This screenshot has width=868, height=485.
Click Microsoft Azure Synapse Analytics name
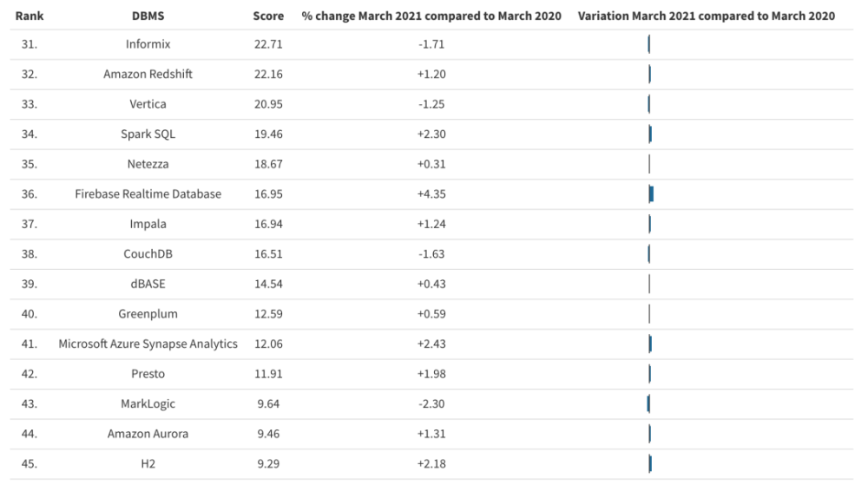coord(148,344)
